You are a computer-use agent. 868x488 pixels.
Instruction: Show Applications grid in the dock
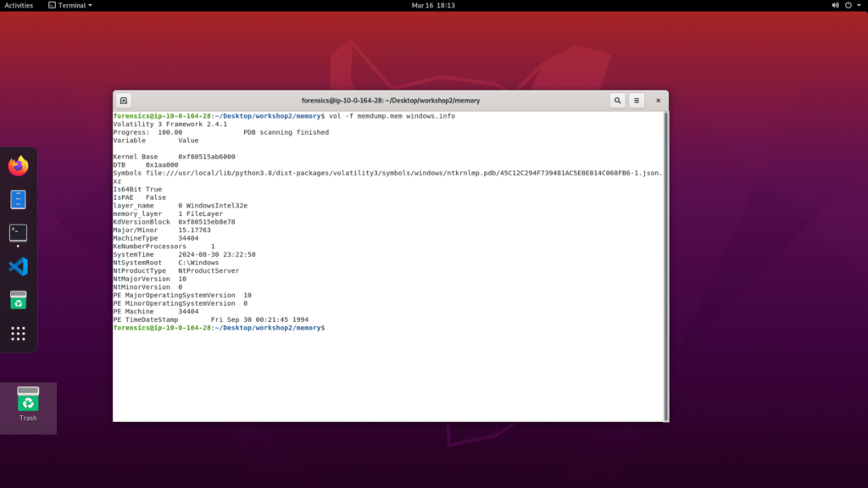coord(19,333)
